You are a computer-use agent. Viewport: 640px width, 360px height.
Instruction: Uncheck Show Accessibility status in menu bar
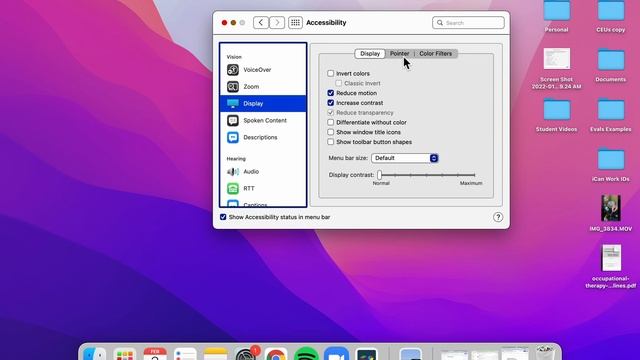(x=223, y=217)
